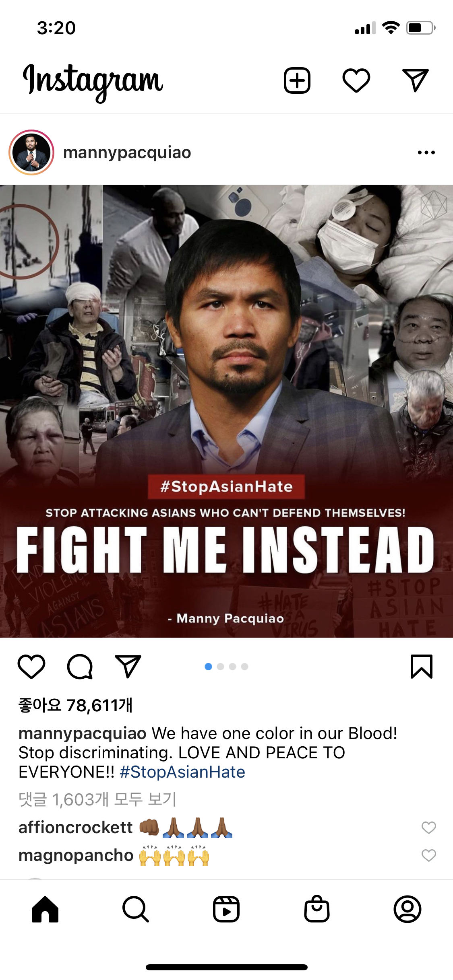Go to Home tab
Image resolution: width=453 pixels, height=980 pixels.
pyautogui.click(x=45, y=909)
